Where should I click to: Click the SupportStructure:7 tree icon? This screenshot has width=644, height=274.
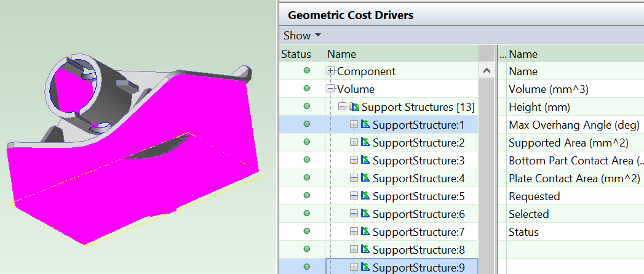[365, 232]
